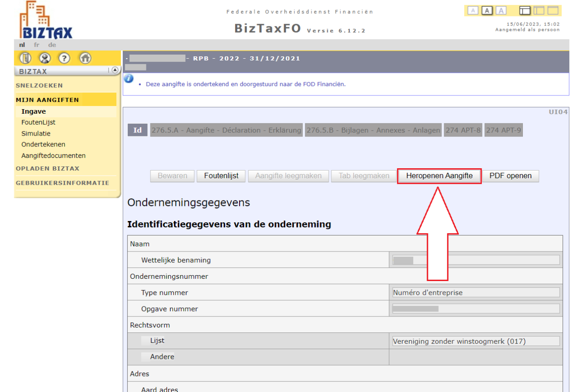
Task: Click the 'Opgave nummer' label
Action: pos(170,309)
